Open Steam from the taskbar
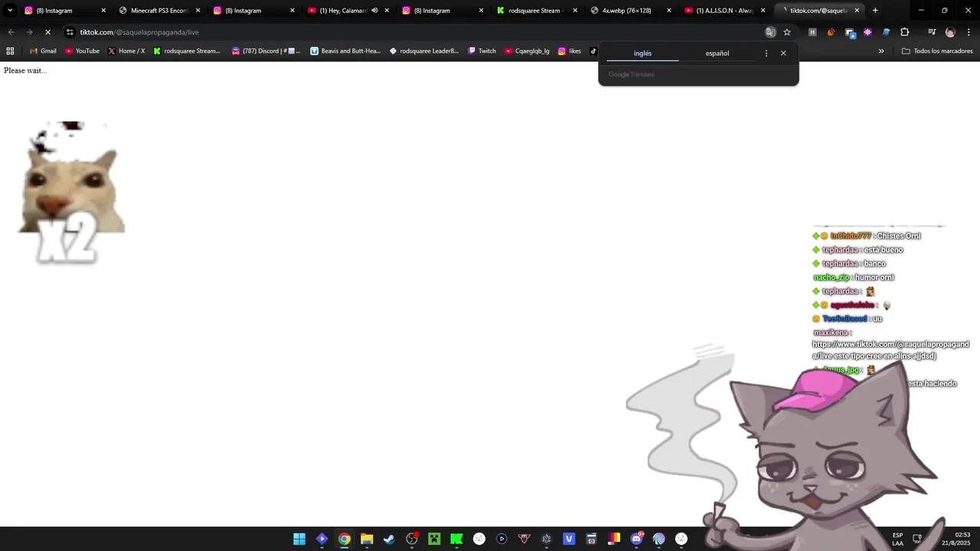 coord(389,539)
